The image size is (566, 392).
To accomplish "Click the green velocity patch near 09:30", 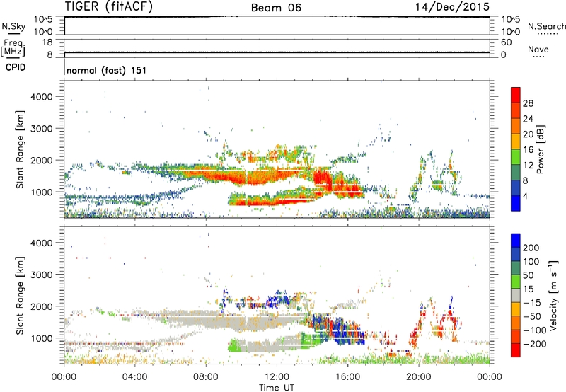I will (234, 345).
